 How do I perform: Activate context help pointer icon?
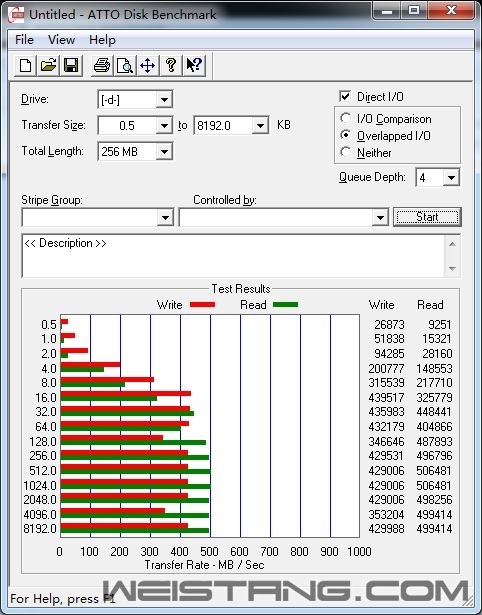(x=194, y=65)
